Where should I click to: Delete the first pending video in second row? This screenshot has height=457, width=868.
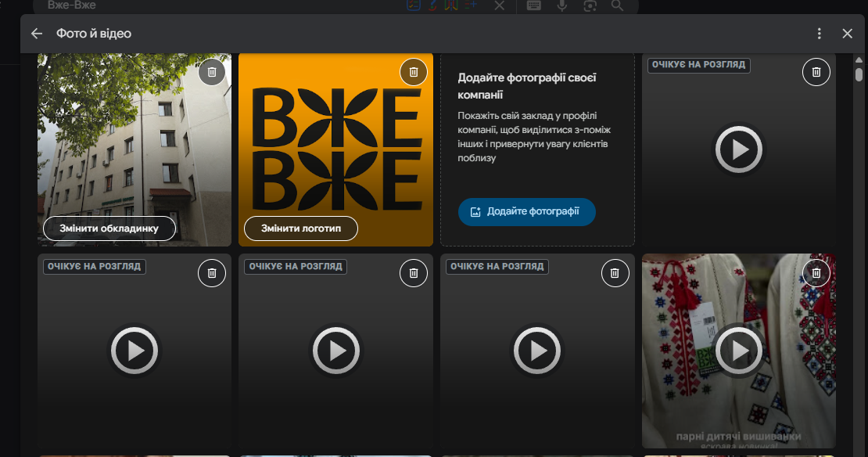pyautogui.click(x=212, y=273)
